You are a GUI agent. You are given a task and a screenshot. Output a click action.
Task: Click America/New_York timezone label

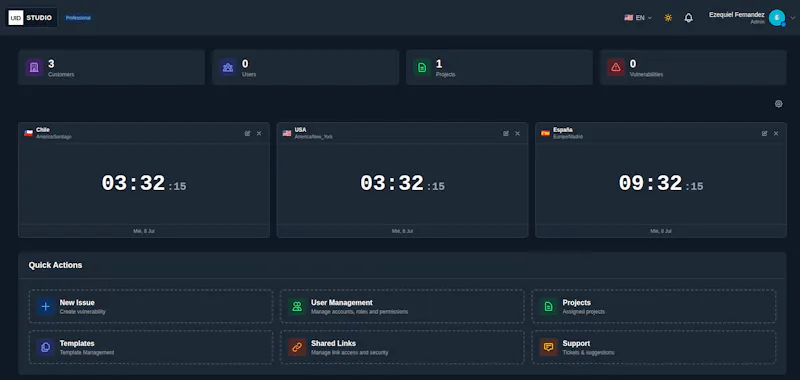pyautogui.click(x=314, y=137)
